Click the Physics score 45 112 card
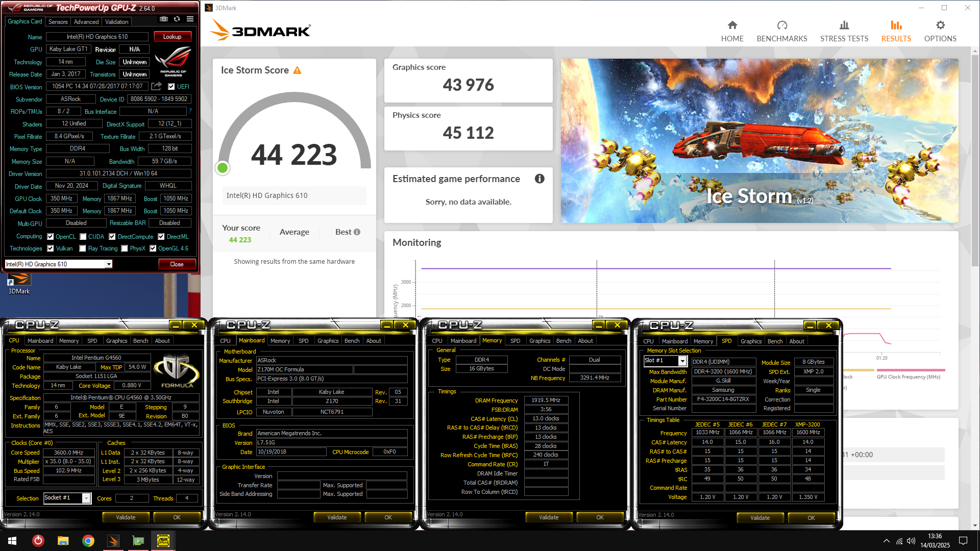 pos(468,128)
